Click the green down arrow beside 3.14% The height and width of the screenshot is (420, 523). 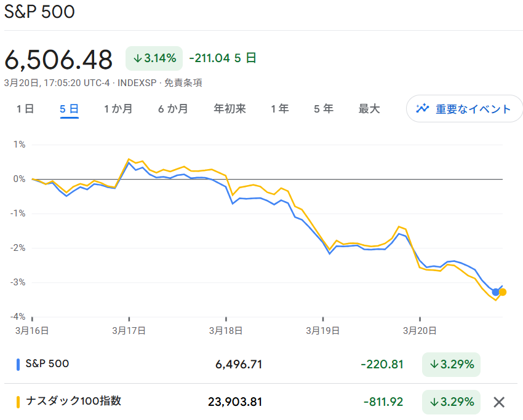(137, 58)
